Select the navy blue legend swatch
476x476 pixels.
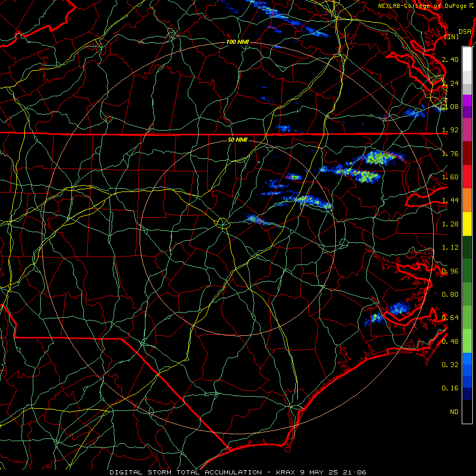click(467, 394)
